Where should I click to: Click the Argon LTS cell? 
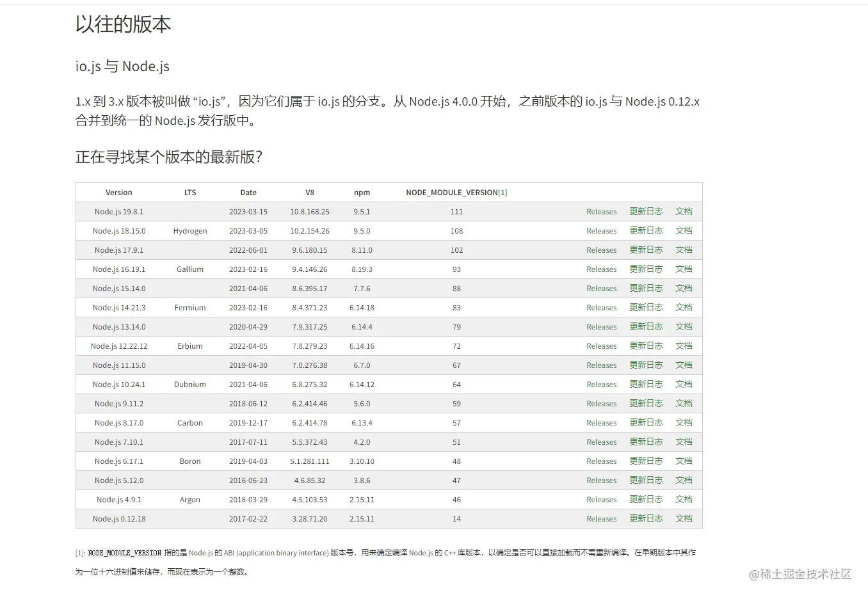(x=190, y=500)
